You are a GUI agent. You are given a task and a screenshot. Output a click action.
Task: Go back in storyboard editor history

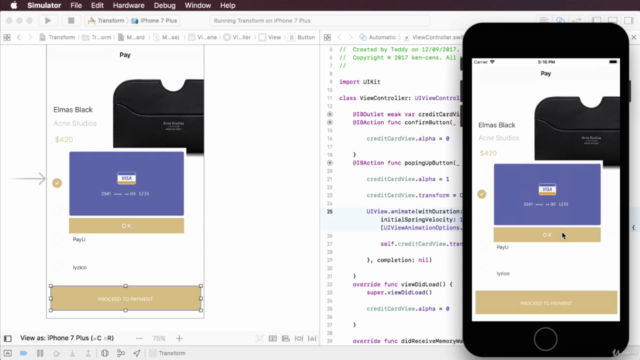(x=19, y=37)
